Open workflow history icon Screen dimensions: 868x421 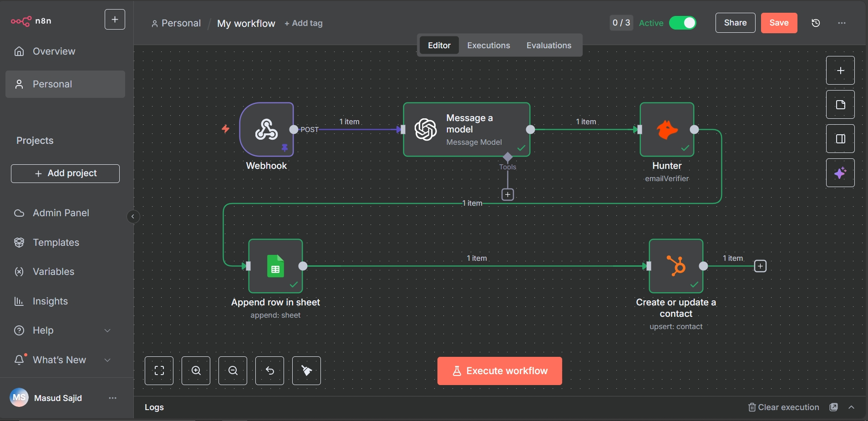point(816,23)
